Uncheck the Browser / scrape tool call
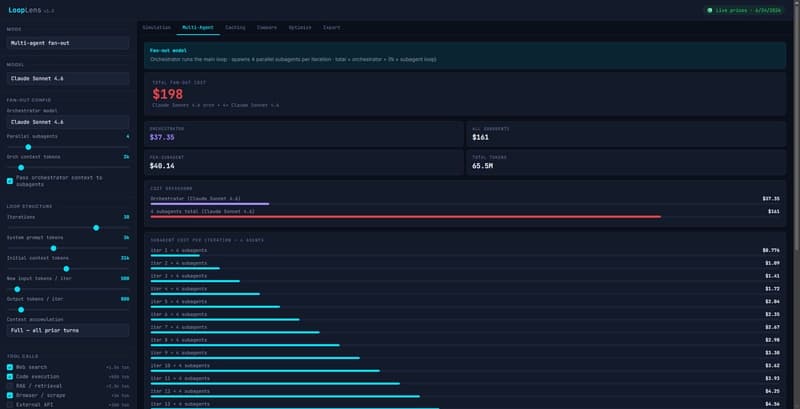This screenshot has height=409, width=800. point(10,395)
